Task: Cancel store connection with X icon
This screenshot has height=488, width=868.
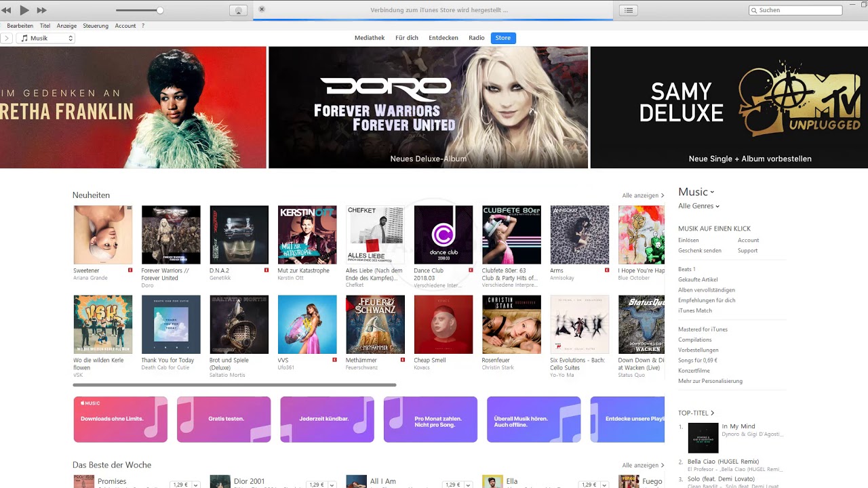Action: pyautogui.click(x=262, y=9)
